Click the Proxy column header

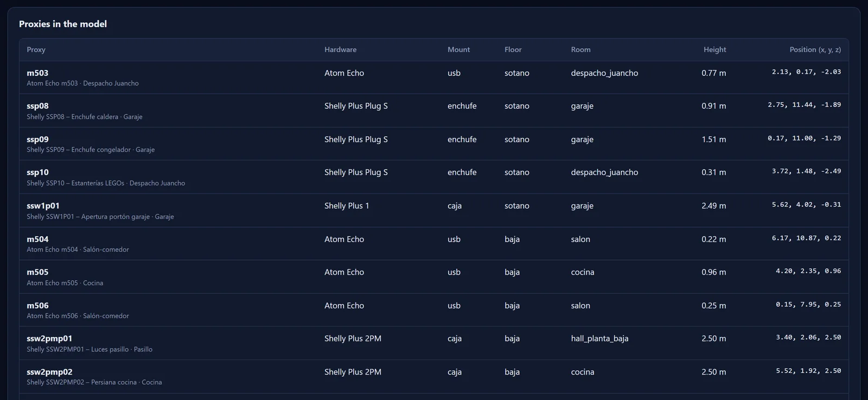click(x=36, y=49)
